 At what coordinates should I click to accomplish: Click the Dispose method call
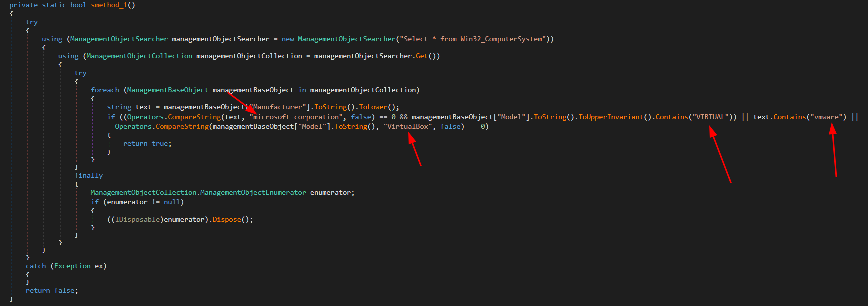point(226,220)
